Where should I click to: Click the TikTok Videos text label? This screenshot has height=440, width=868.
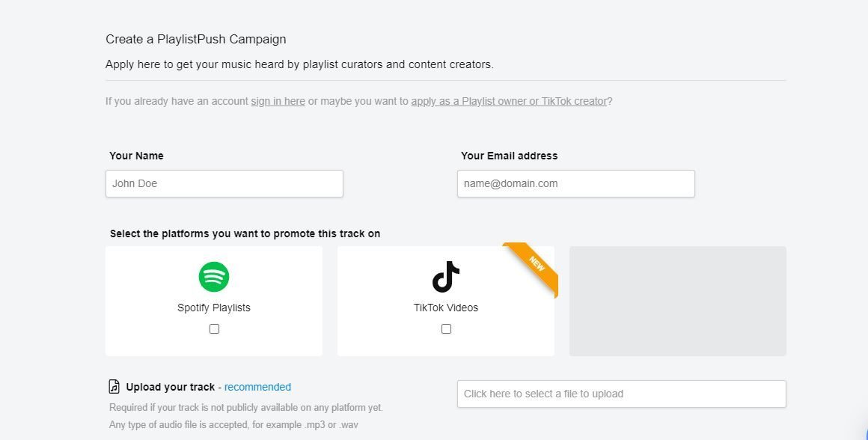click(x=446, y=308)
